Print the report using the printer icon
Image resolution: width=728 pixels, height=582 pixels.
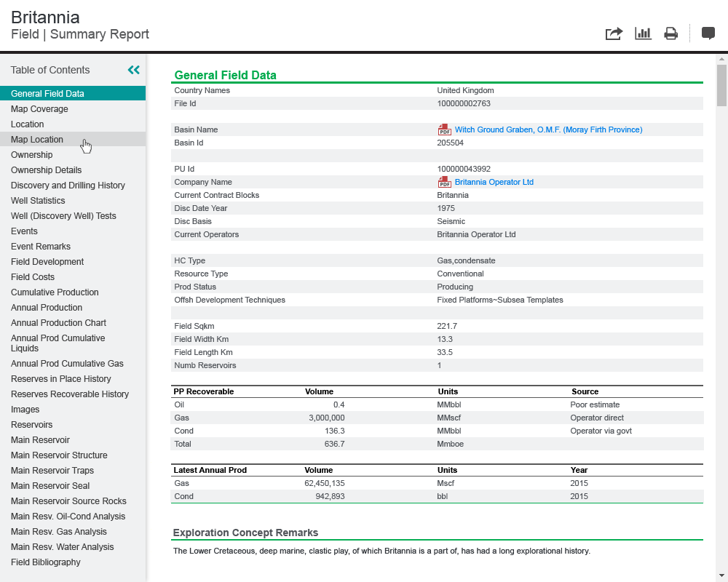671,33
